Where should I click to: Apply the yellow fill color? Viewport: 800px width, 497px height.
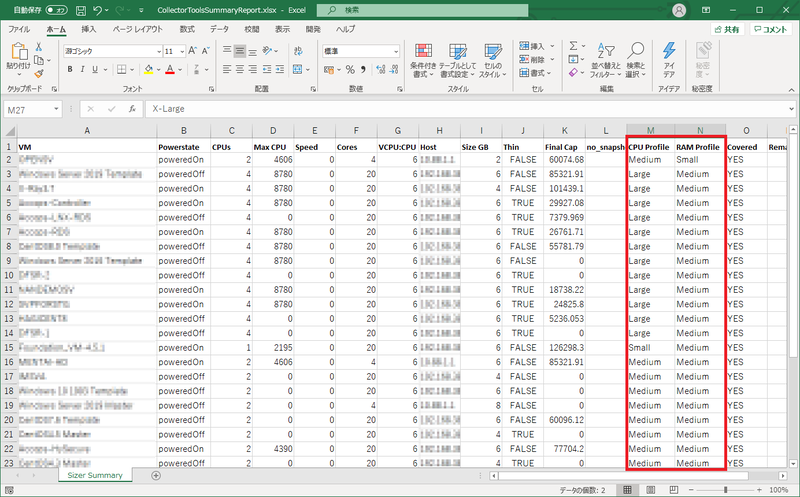tap(148, 69)
